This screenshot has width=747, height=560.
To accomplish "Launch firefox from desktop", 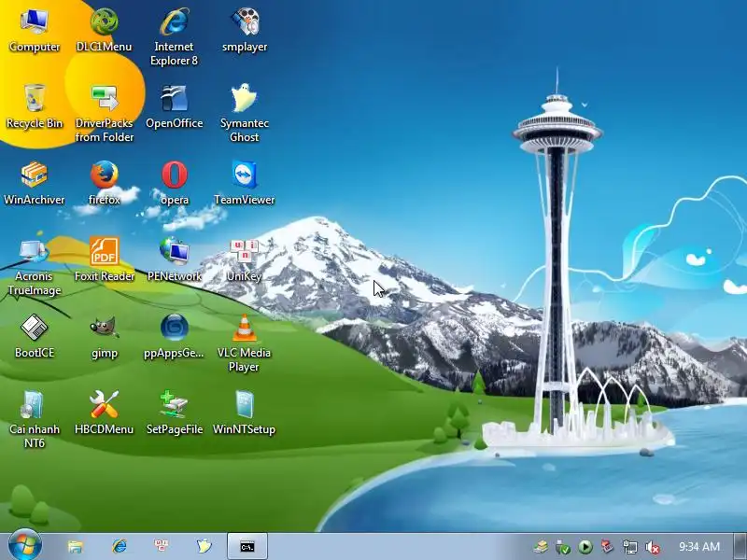I will 104,183.
